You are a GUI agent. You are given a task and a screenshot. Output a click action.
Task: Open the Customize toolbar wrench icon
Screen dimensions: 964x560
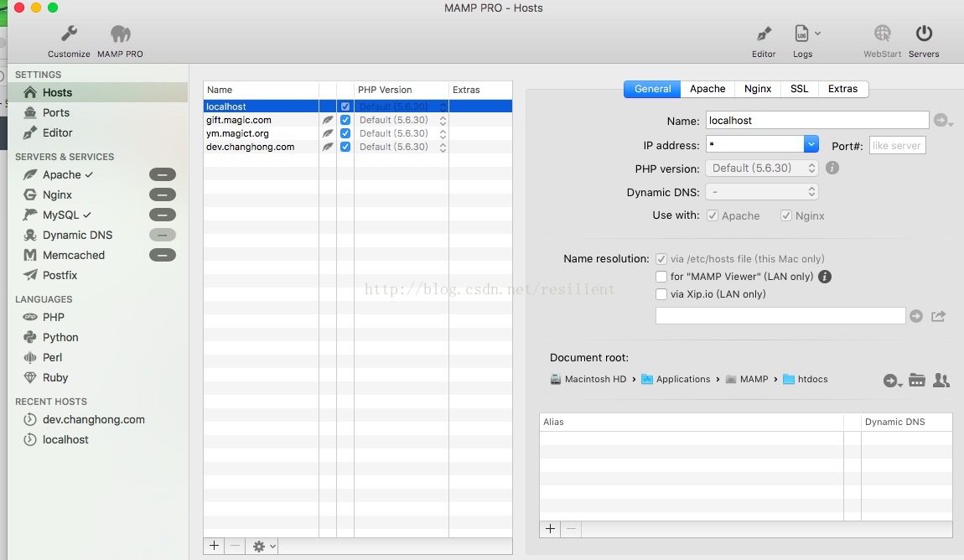click(x=69, y=34)
